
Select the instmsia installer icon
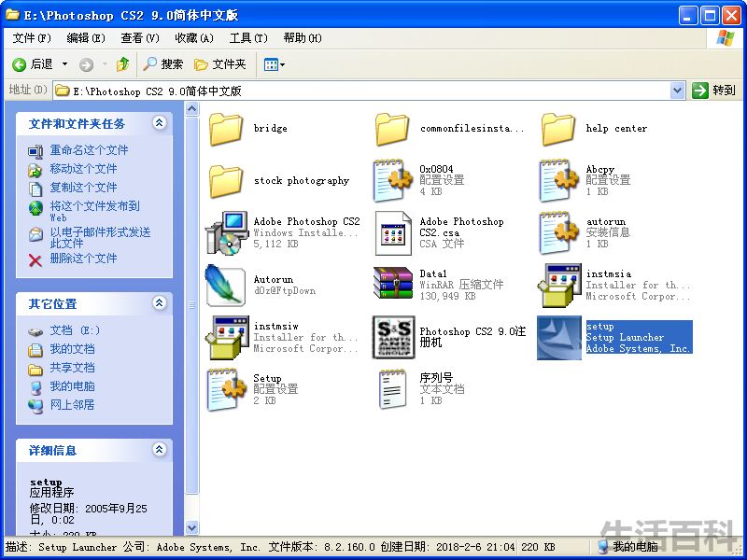559,286
